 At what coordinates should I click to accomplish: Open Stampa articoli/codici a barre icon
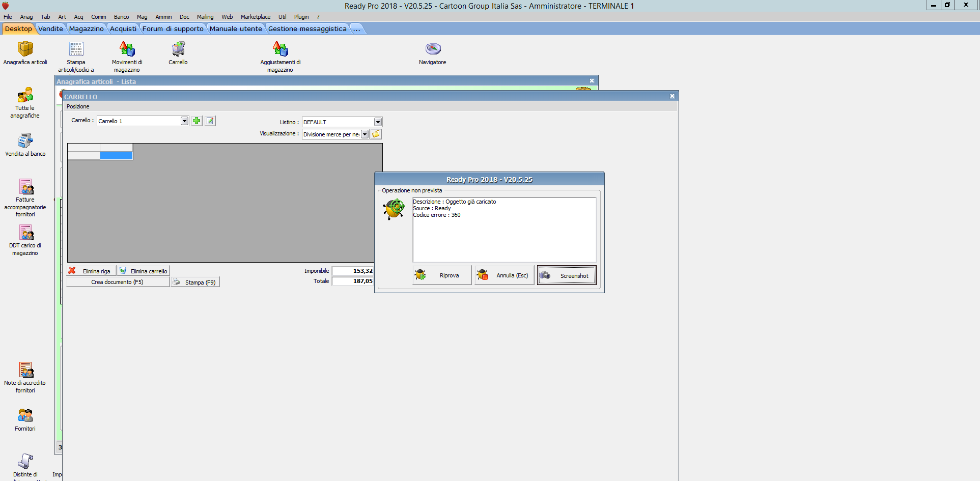click(76, 56)
